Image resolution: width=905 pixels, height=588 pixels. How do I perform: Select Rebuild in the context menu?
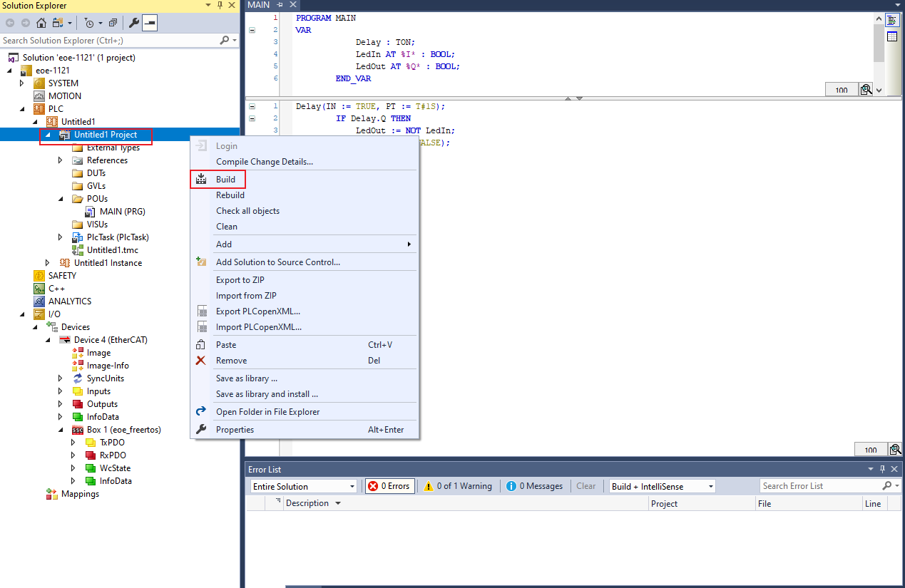(x=230, y=195)
